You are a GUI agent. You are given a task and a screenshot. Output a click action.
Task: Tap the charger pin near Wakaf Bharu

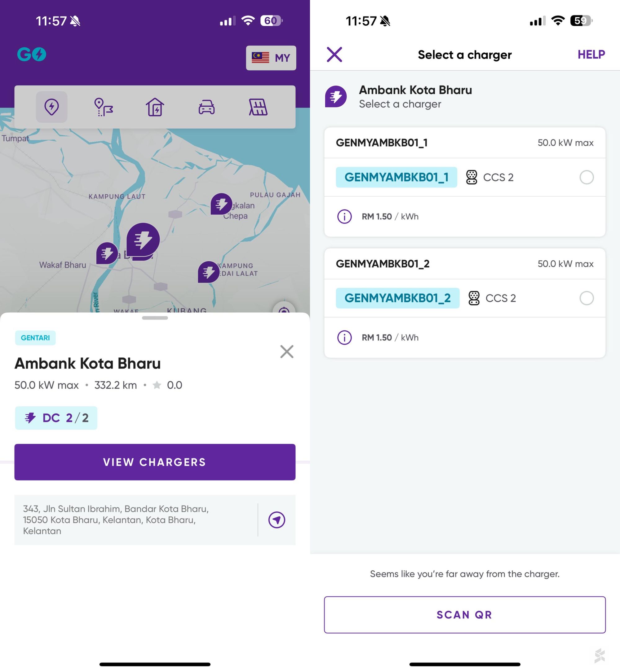click(107, 253)
